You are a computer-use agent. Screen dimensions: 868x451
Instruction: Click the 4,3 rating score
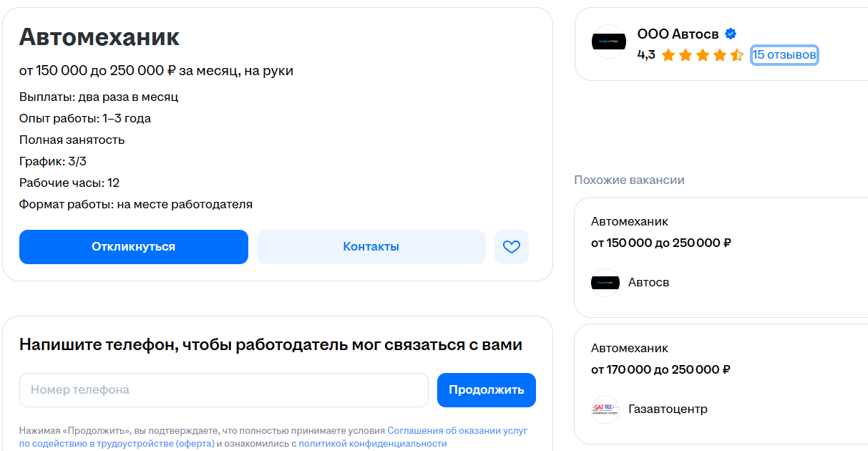pos(646,55)
